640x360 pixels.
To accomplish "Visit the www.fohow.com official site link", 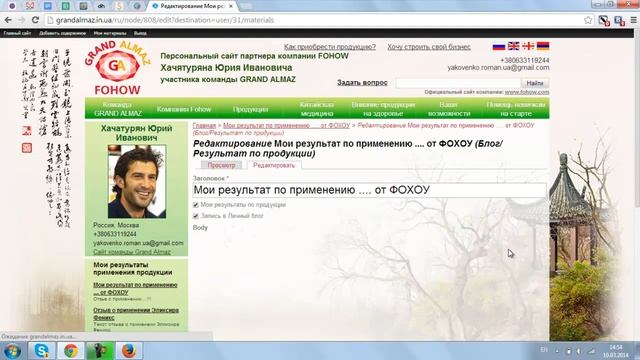I will pos(527,92).
